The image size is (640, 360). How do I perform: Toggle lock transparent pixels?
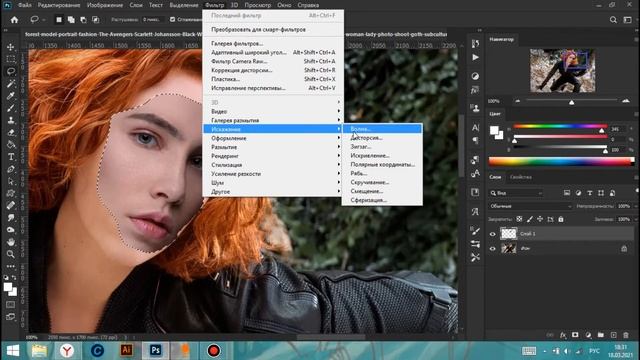click(519, 219)
